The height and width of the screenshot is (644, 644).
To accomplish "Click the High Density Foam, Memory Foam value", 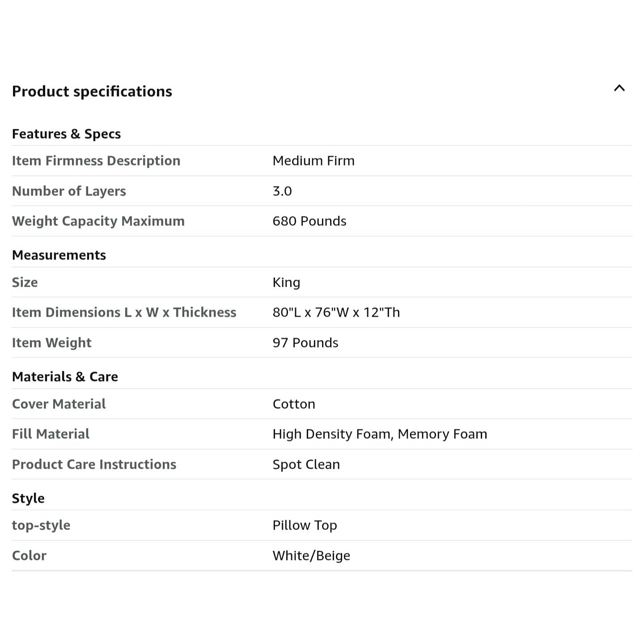I will 379,434.
